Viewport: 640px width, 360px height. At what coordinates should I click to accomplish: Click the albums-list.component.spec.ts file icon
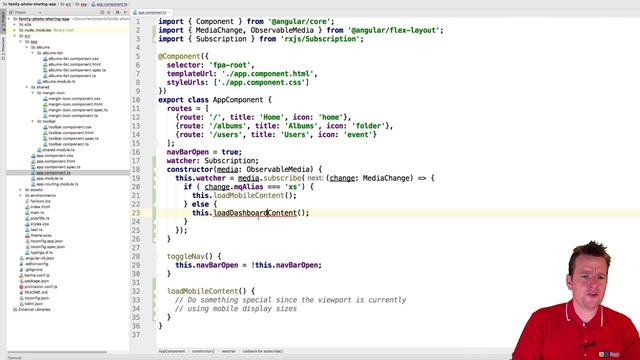(45, 70)
